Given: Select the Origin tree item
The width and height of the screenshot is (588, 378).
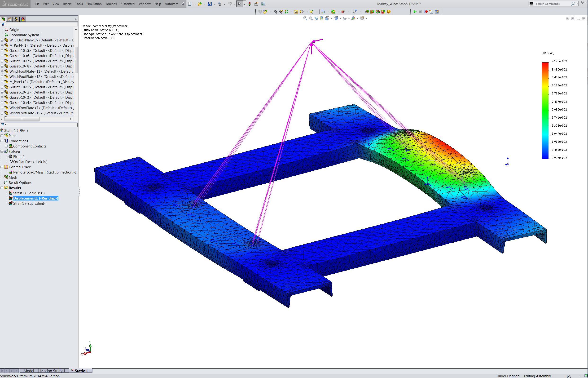Looking at the screenshot, I should [14, 30].
